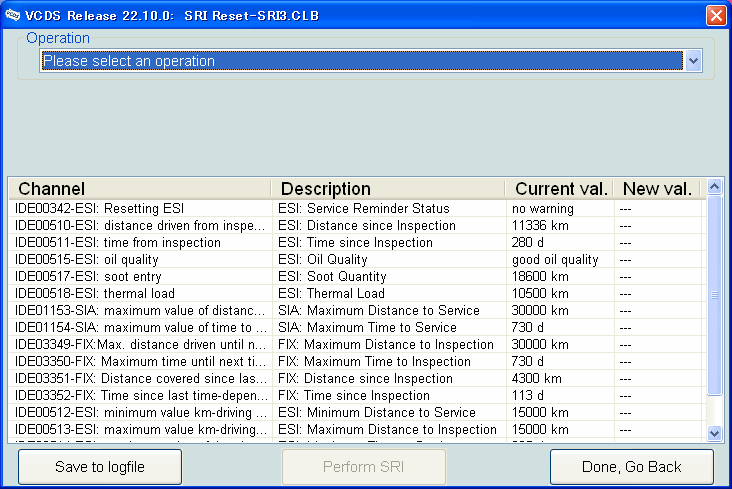Click the VCDS title bar app icon

click(x=13, y=15)
